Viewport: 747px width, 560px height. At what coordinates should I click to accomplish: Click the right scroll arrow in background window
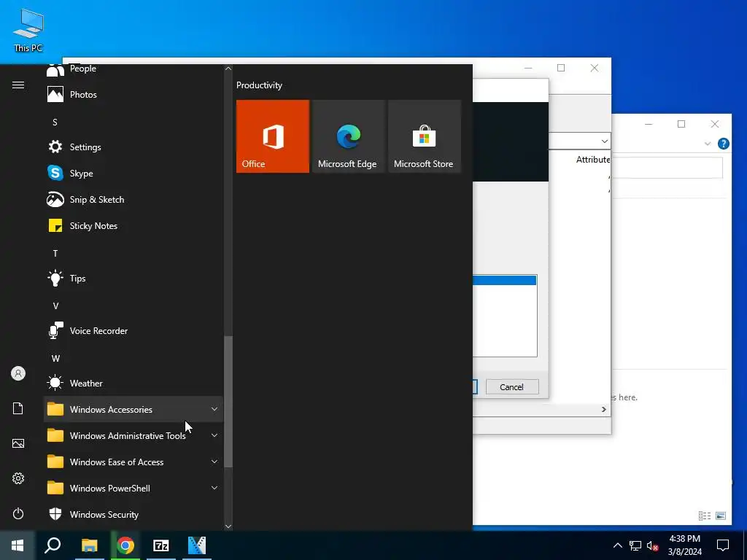603,410
